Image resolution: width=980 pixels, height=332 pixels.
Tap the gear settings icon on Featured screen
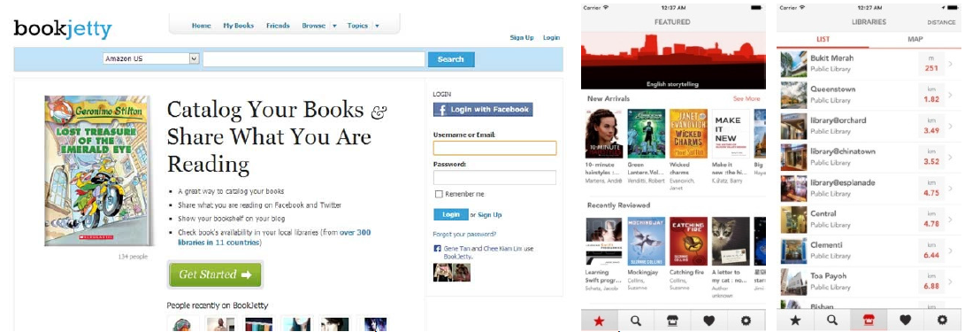(746, 320)
